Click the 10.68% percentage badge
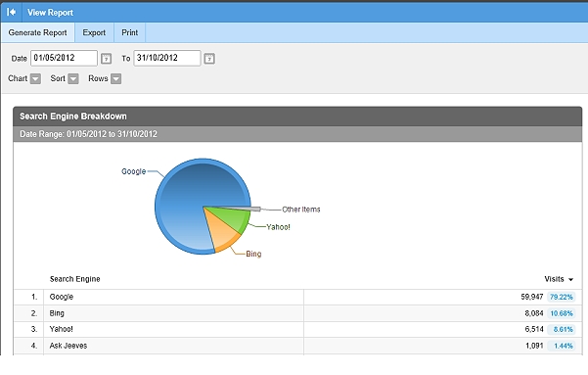Screen dimensions: 588x375 561,313
